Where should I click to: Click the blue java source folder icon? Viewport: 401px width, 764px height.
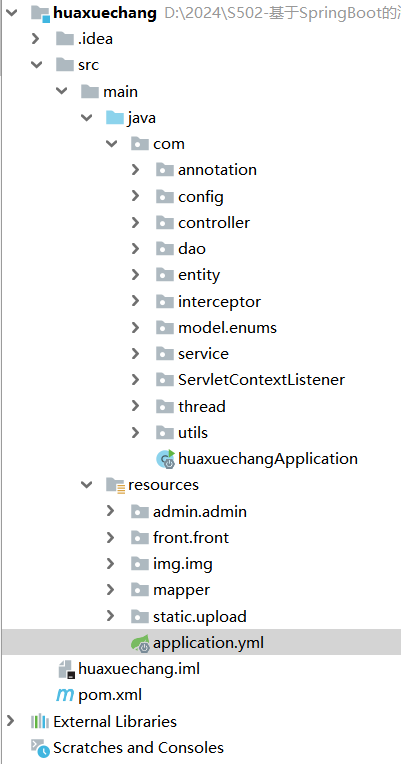pos(115,117)
